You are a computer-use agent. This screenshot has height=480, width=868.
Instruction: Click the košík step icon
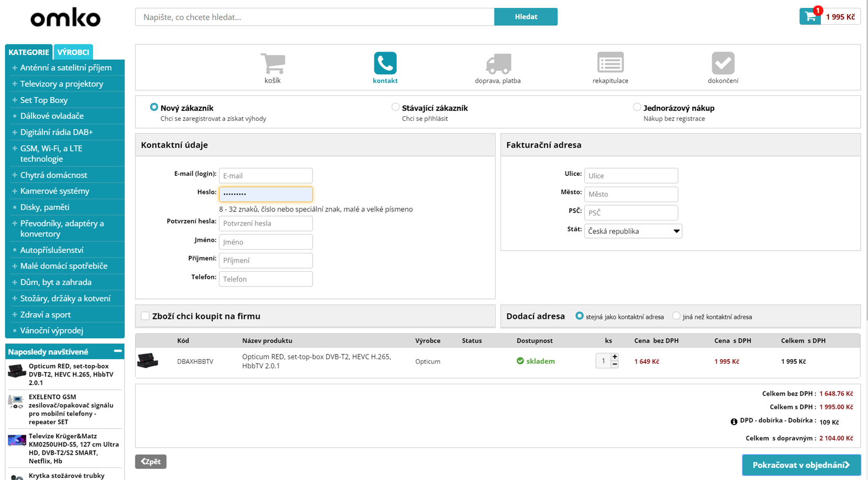tap(273, 63)
